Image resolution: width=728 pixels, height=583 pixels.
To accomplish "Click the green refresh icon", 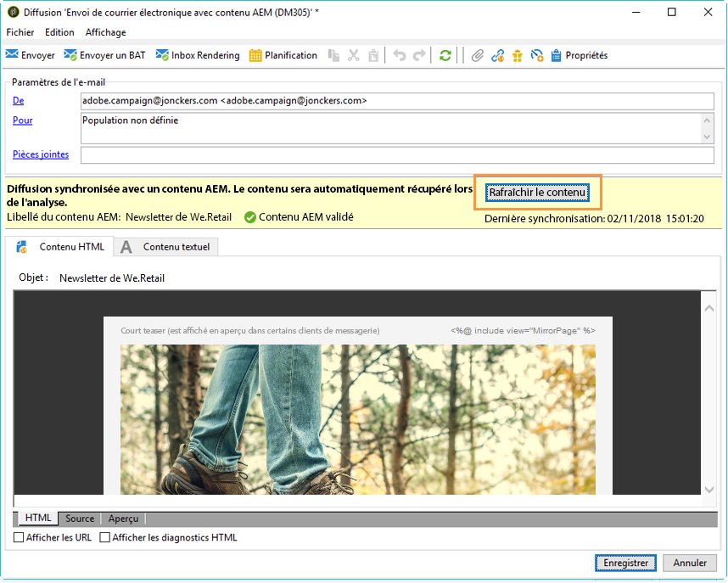I will [x=445, y=56].
